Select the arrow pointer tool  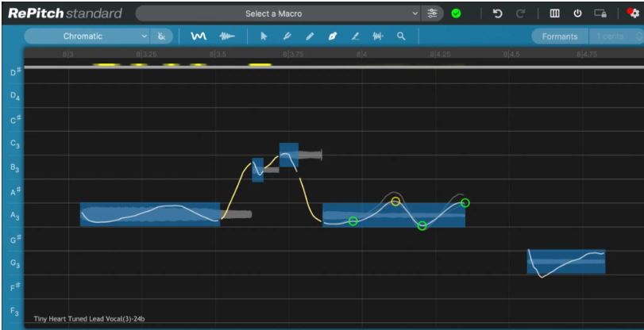click(264, 36)
